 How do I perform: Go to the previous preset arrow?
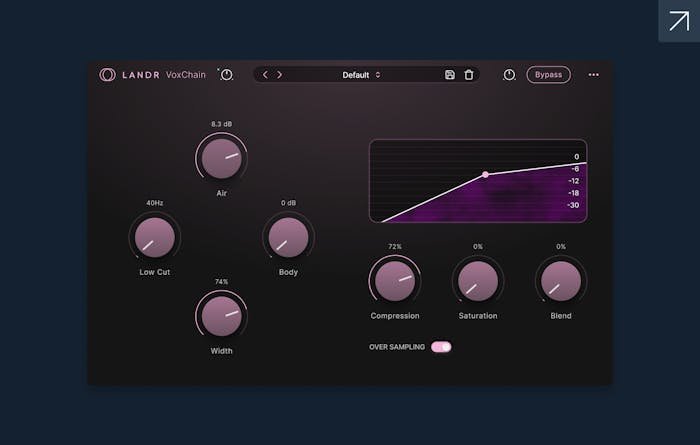[265, 75]
